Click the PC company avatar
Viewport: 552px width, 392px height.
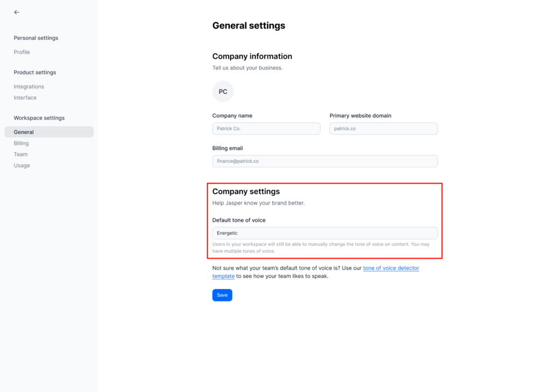click(x=223, y=92)
